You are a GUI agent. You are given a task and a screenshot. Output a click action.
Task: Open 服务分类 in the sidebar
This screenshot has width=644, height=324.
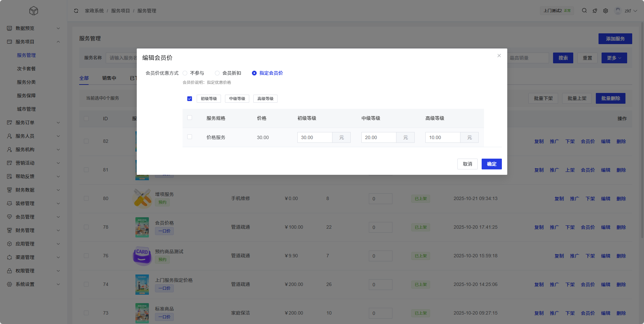26,82
